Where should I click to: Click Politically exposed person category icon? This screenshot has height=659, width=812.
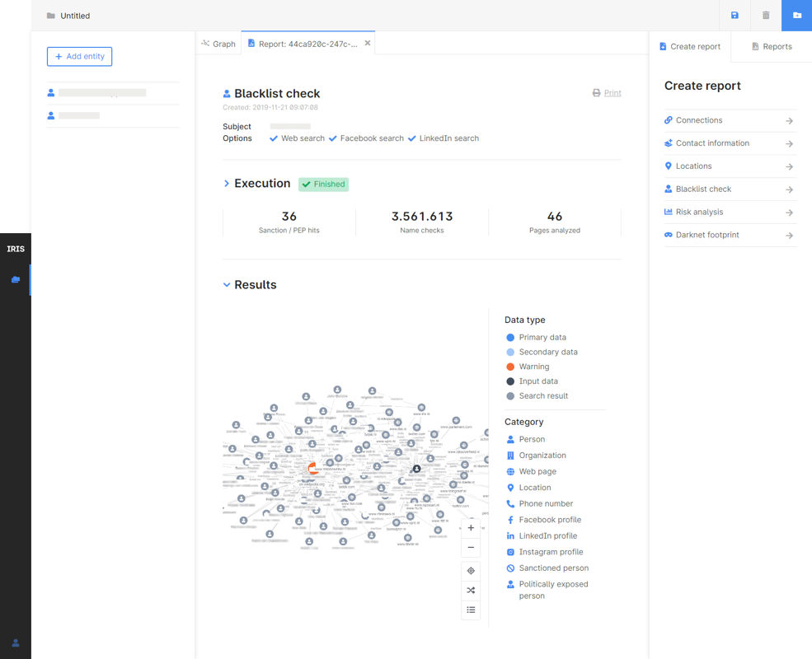pos(510,585)
